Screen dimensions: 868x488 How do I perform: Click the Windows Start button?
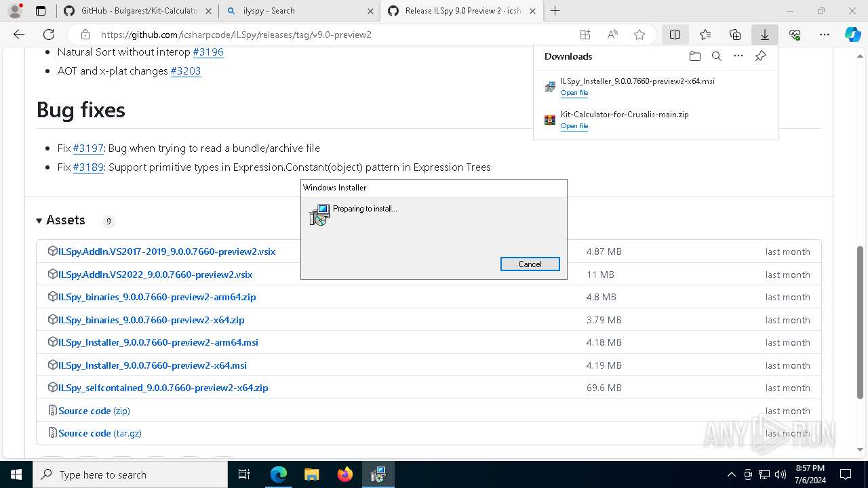(x=16, y=474)
